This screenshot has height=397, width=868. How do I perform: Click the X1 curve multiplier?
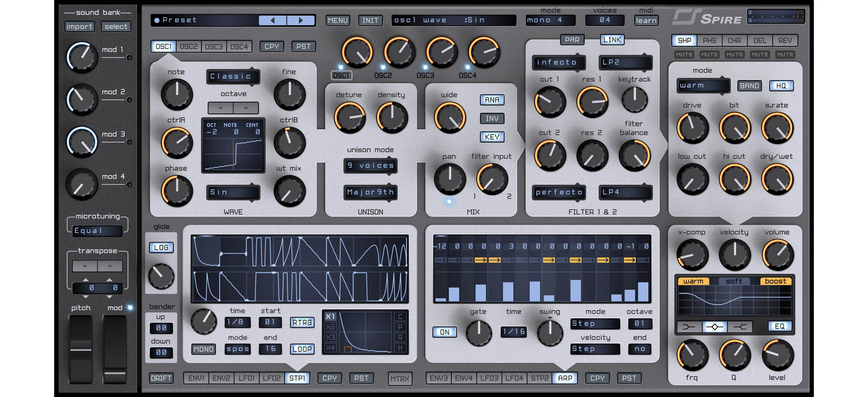330,316
